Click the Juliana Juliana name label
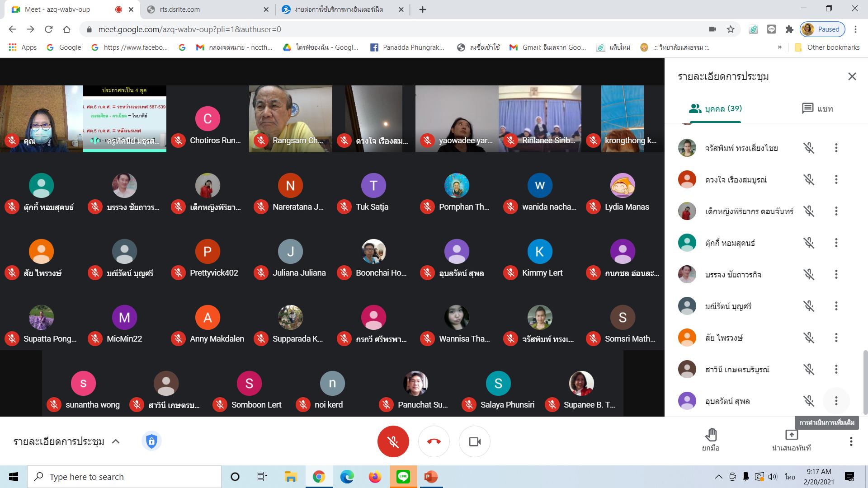The width and height of the screenshot is (868, 488). (x=299, y=273)
